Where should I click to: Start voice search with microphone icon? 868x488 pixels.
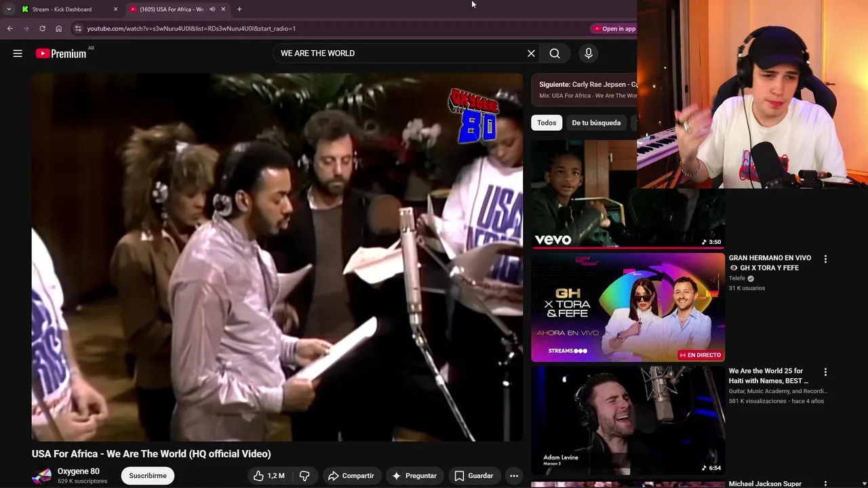(x=589, y=54)
